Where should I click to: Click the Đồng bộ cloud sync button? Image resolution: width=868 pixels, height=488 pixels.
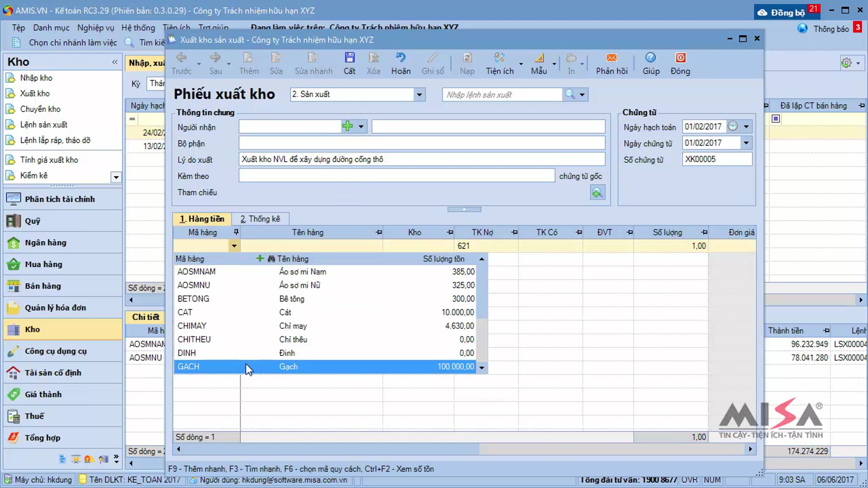click(787, 12)
